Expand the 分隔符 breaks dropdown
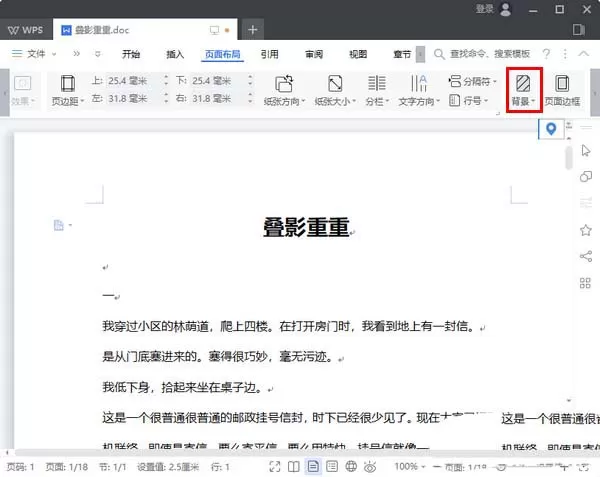 (473, 81)
